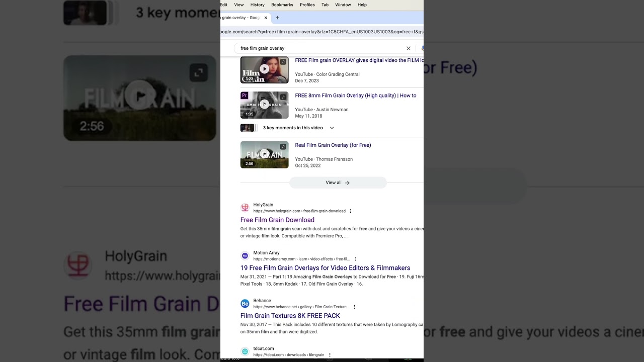Click the May 11, 2018 date text
Screen dimensions: 644x362
308,116
